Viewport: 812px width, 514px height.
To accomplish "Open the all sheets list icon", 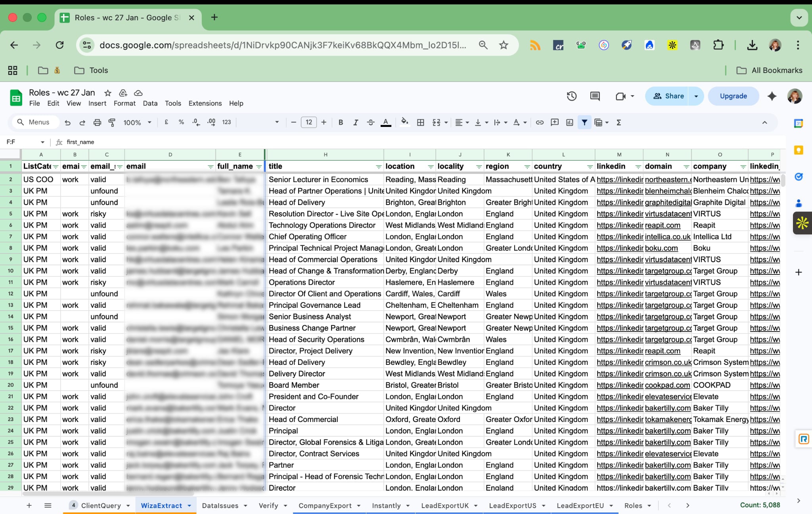I will (48, 505).
